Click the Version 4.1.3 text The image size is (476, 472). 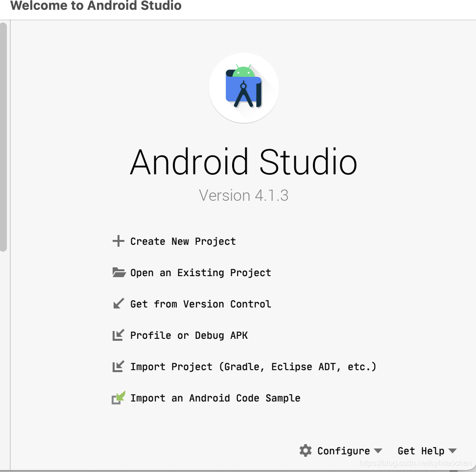pyautogui.click(x=244, y=195)
